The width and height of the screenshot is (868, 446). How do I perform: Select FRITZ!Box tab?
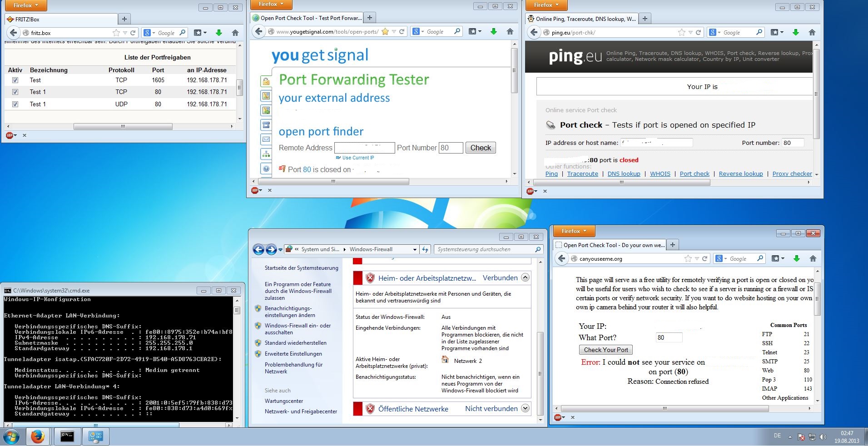(61, 19)
